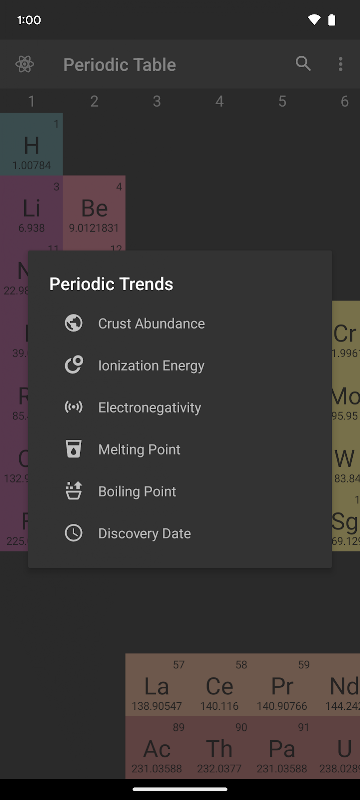Pick Boiling Point from the list
The image size is (360, 800).
click(x=179, y=491)
